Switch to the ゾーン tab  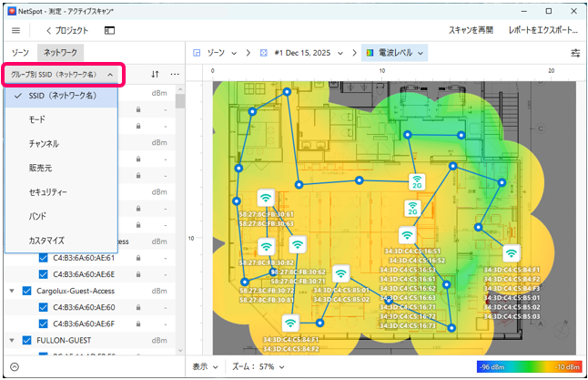[x=22, y=54]
